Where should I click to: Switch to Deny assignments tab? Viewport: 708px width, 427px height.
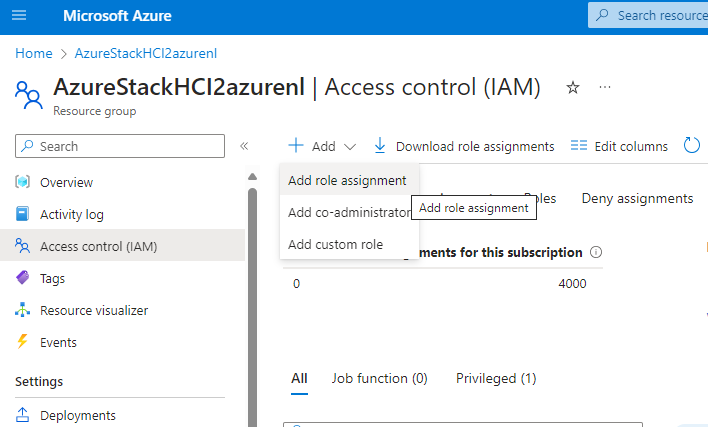(x=637, y=198)
